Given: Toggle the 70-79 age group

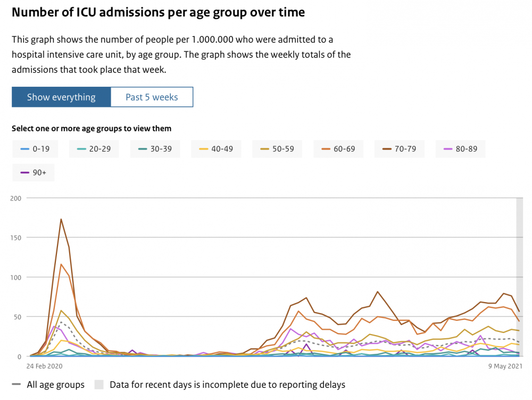Looking at the screenshot, I should (400, 149).
